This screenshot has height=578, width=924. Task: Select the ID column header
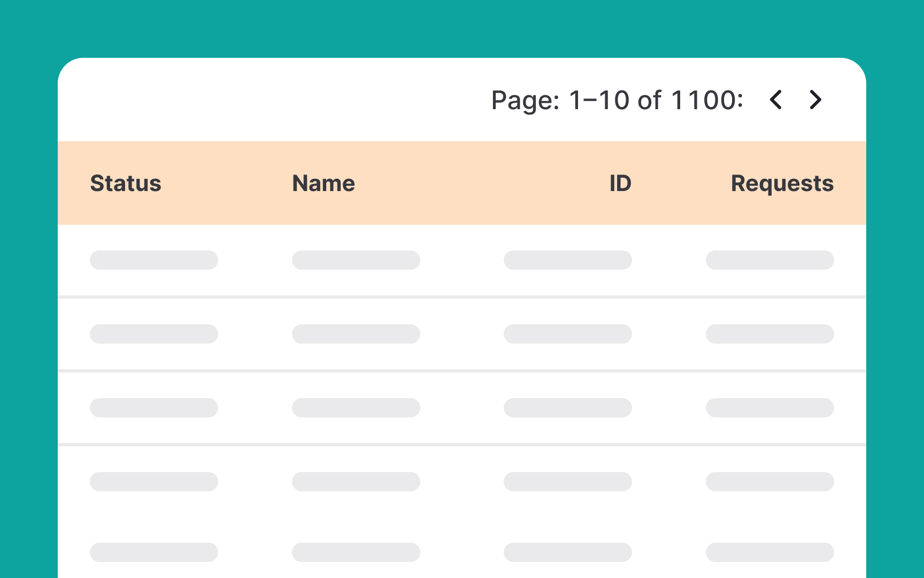click(619, 183)
